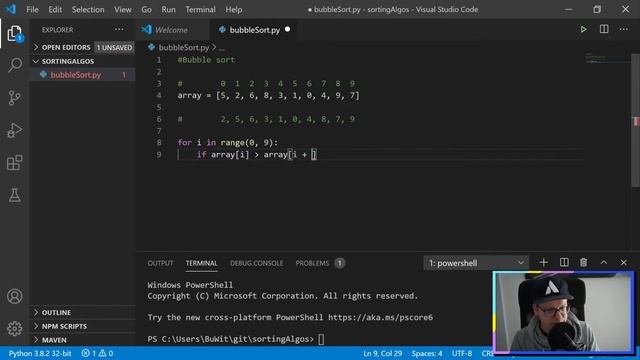
Task: Open the Run menu
Action: pos(168,9)
